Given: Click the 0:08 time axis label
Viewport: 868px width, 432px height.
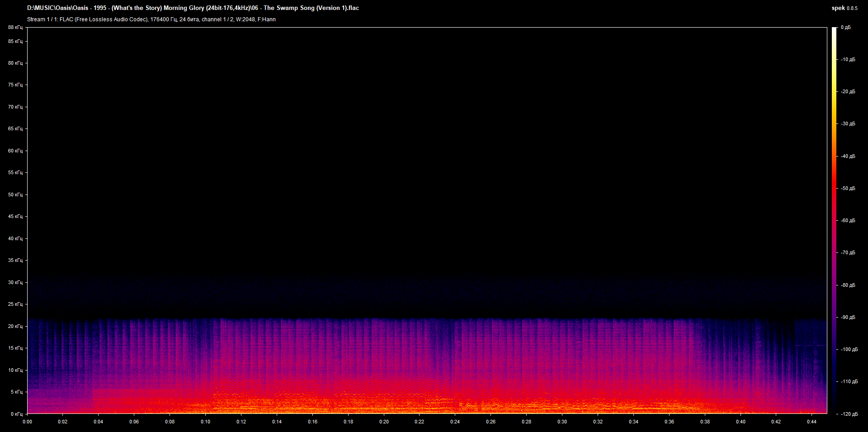Looking at the screenshot, I should tap(170, 422).
